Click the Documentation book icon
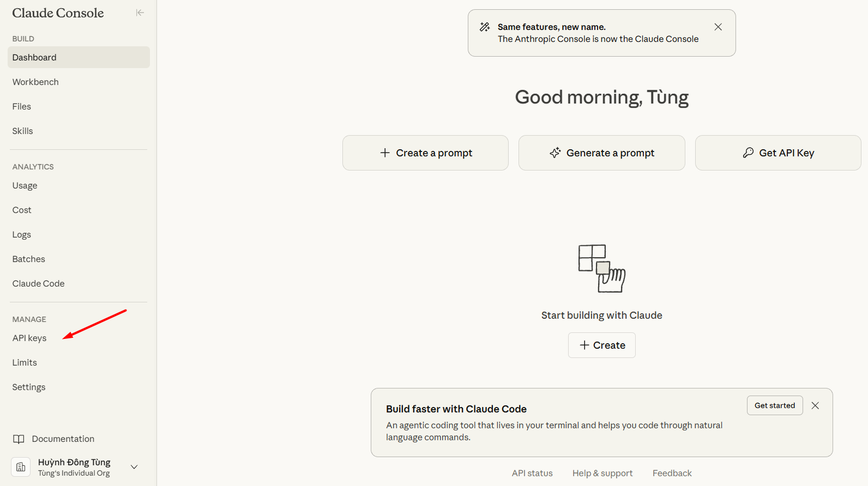The image size is (868, 486). point(19,439)
